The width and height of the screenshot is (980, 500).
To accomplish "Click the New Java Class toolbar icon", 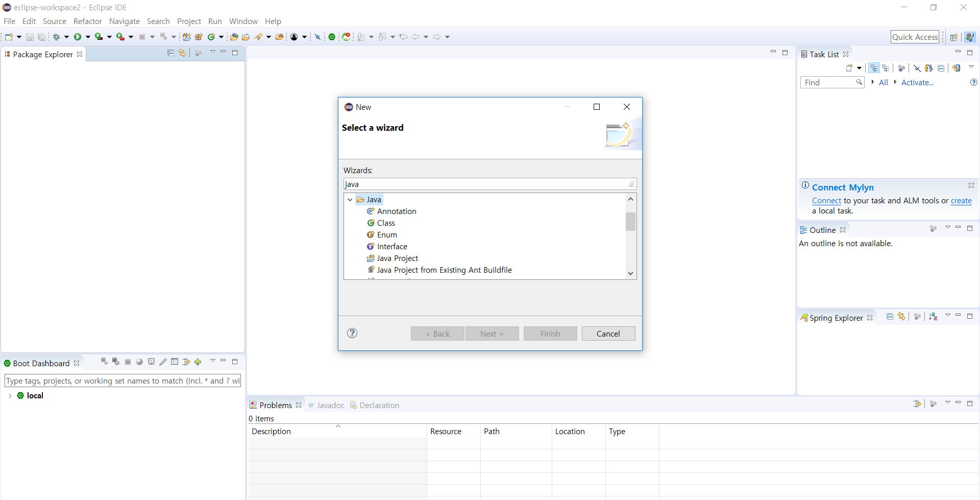I will 211,37.
